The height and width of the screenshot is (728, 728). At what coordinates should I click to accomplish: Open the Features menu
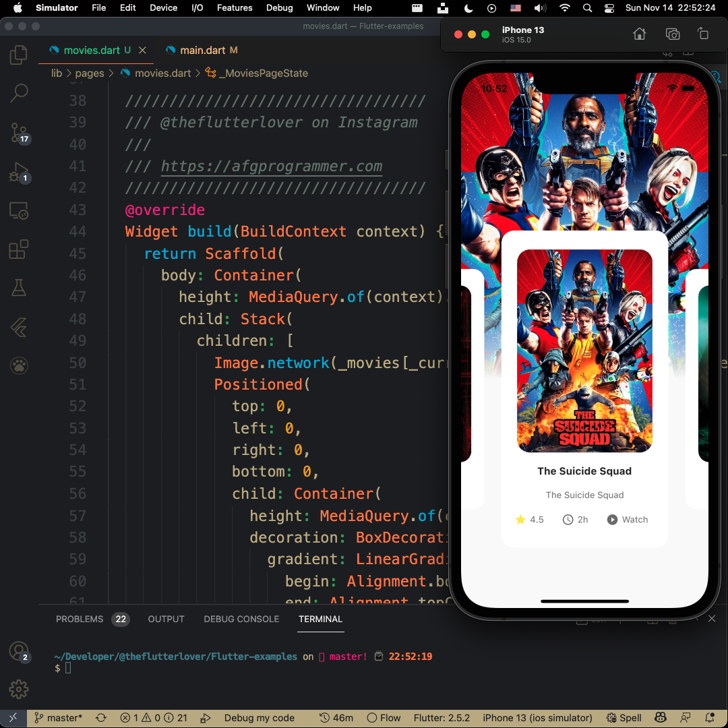(x=235, y=8)
